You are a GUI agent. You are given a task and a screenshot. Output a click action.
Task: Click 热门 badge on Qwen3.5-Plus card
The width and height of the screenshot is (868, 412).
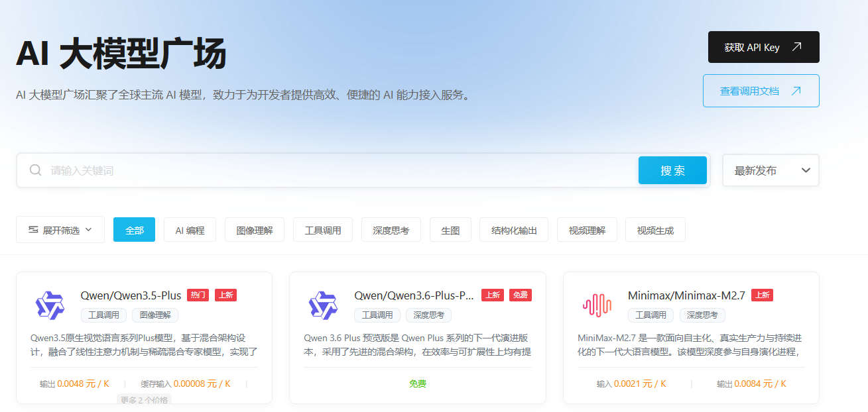pos(198,295)
